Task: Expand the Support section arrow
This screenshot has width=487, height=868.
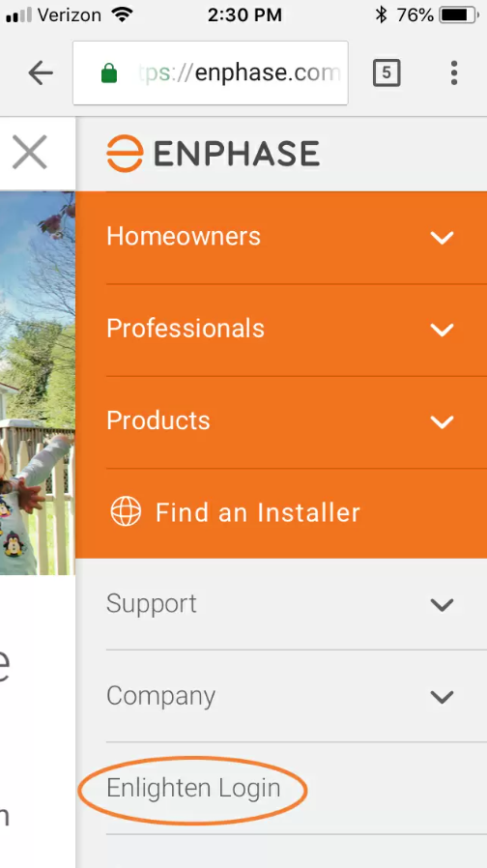Action: 443,604
